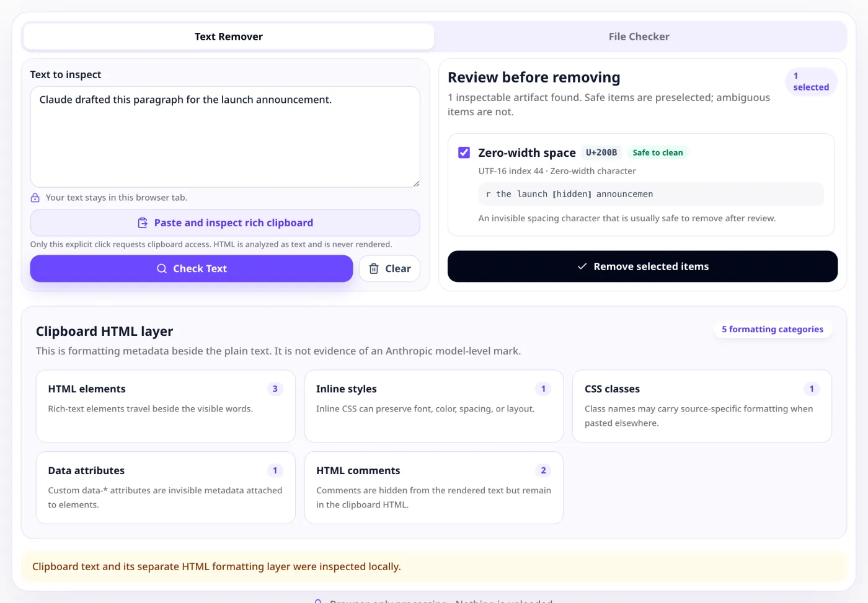The image size is (868, 603).
Task: Click the textarea resize handle corner
Action: tap(416, 183)
